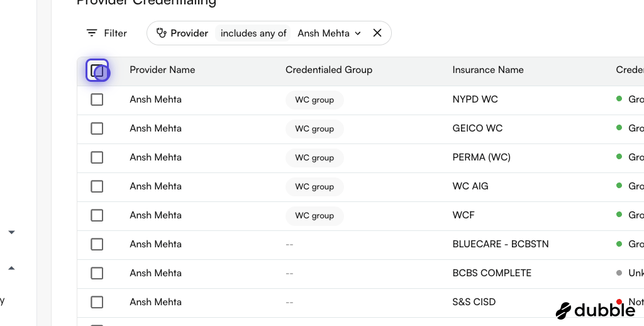Select the WCF insurance cell
644x326 pixels.
[464, 215]
